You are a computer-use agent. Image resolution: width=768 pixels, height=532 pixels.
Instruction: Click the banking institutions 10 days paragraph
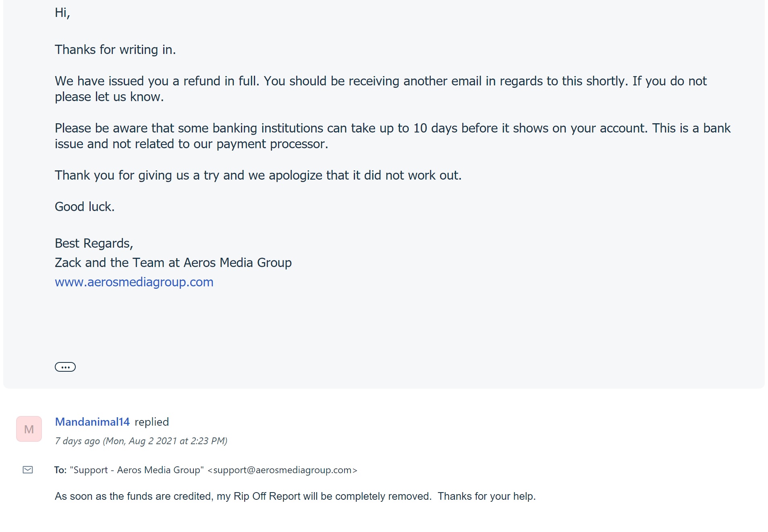[x=393, y=136]
